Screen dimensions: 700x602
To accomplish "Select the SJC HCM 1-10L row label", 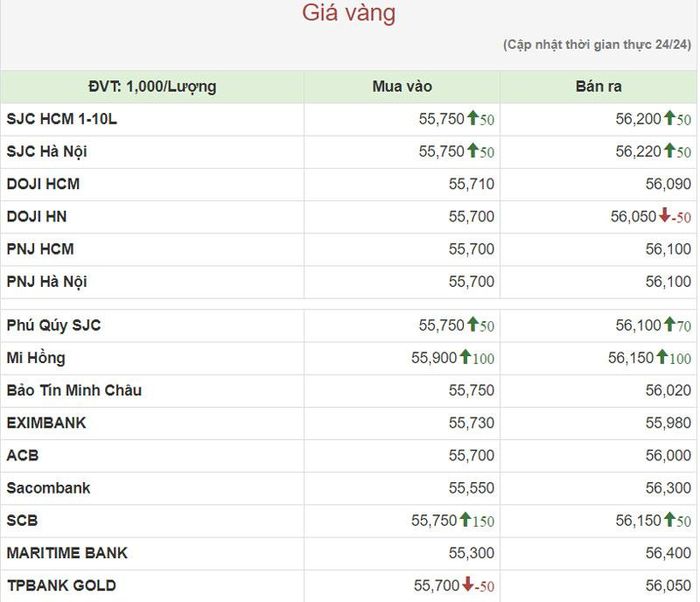I will coord(62,119).
